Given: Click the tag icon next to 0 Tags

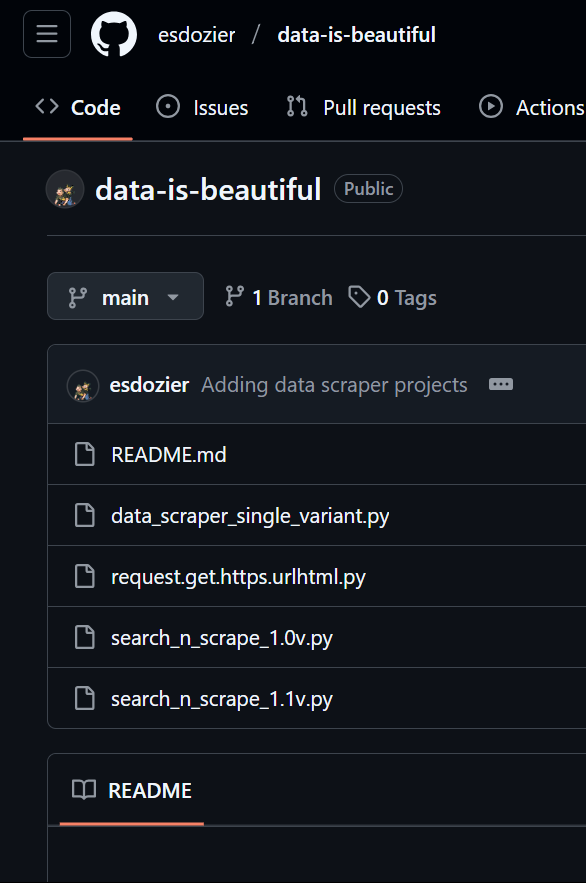Looking at the screenshot, I should pos(359,297).
